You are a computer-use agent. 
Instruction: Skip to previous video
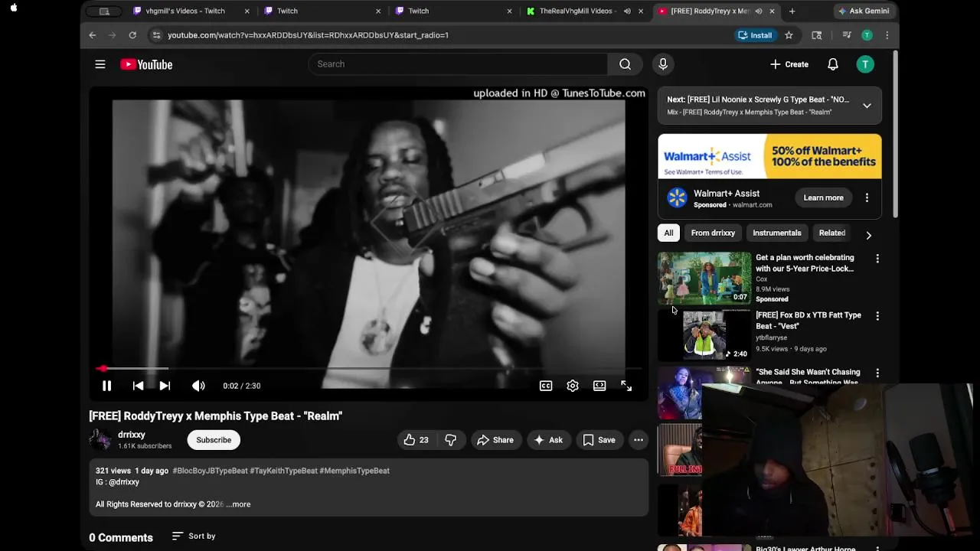point(138,386)
